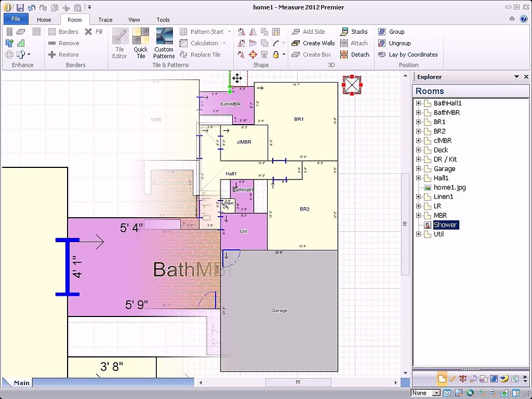Click the red-handled selection object icon on canvas
The image size is (532, 399).
tap(352, 85)
